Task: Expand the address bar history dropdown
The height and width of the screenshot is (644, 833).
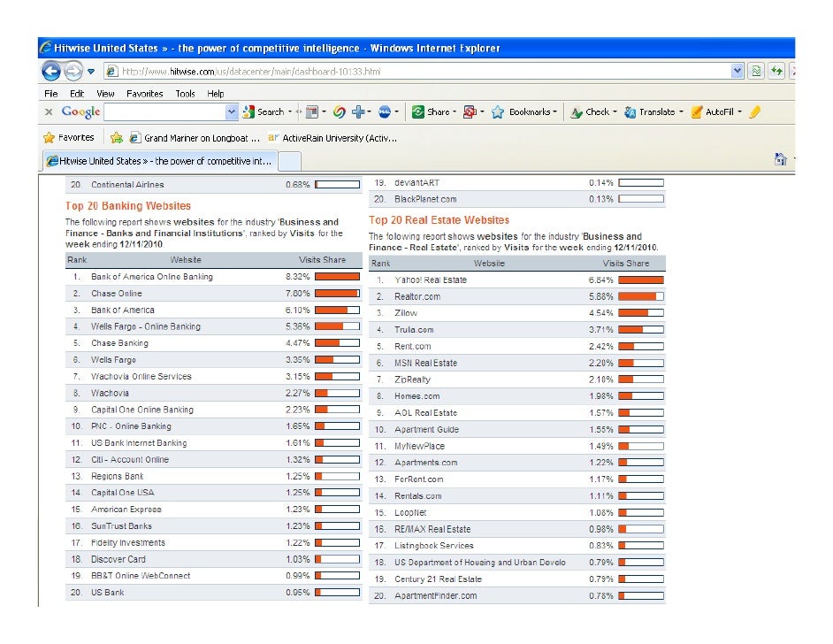Action: click(x=737, y=71)
